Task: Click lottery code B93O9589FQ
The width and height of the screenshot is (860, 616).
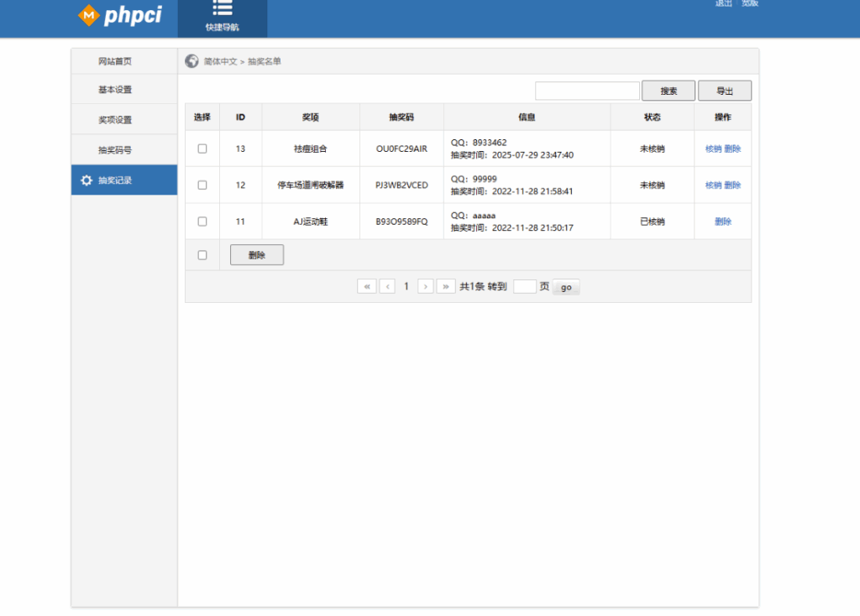Action: pos(401,222)
